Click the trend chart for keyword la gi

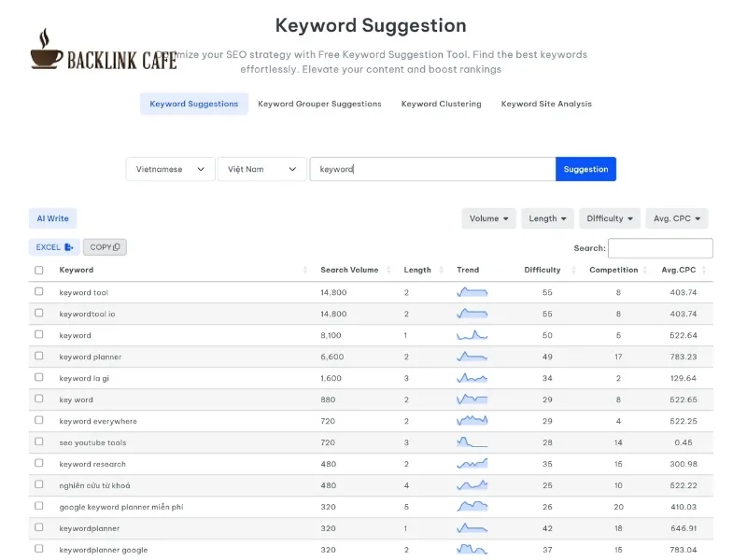point(472,378)
